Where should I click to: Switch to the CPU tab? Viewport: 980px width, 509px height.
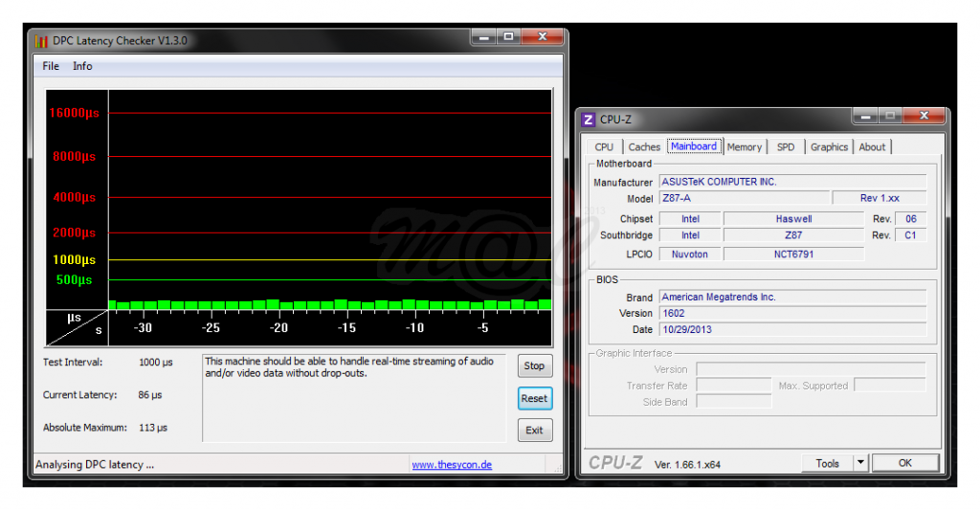[x=604, y=147]
